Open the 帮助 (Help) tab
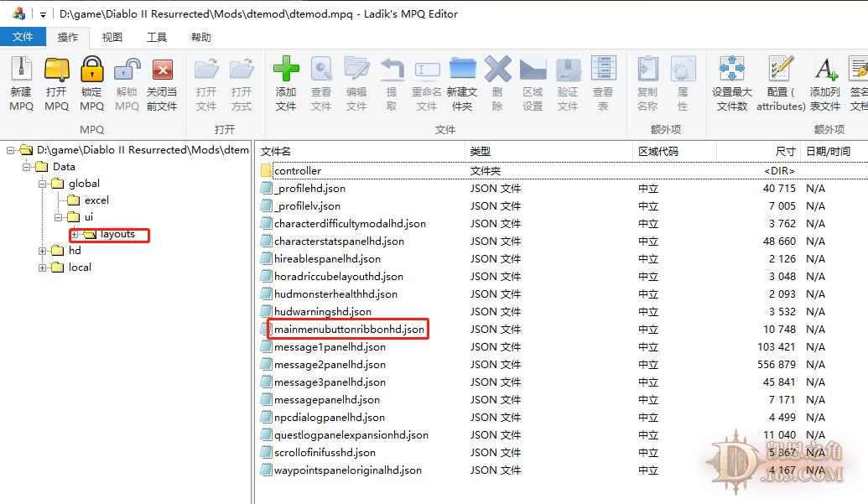 [201, 37]
